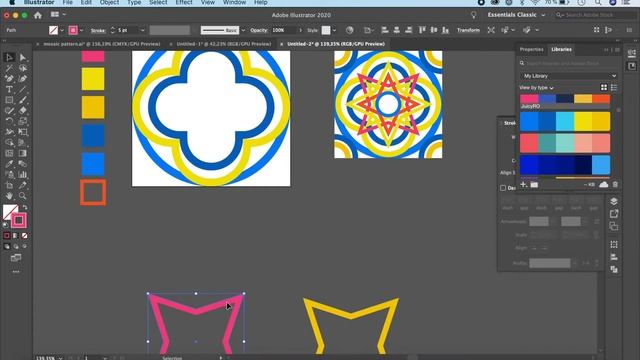Switch to Libraries grid view
Screen dimensions: 640x360
[x=604, y=87]
